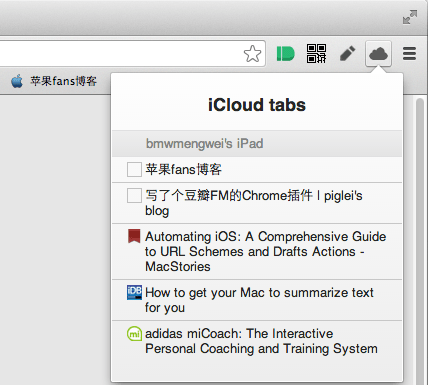This screenshot has width=428, height=385.
Task: Select the bmwmengwei's iPad device header
Action: point(257,144)
